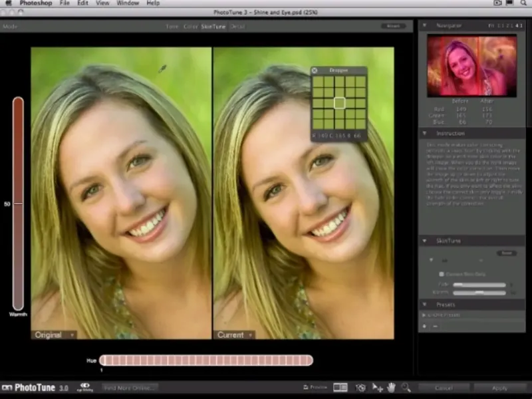Click the Cancel button
The image size is (532, 399).
click(x=444, y=388)
